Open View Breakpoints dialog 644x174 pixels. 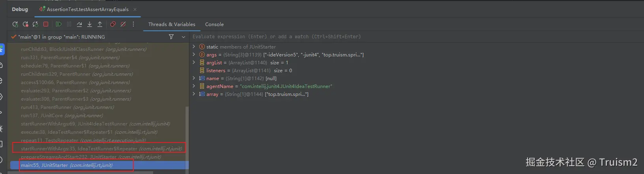(113, 24)
